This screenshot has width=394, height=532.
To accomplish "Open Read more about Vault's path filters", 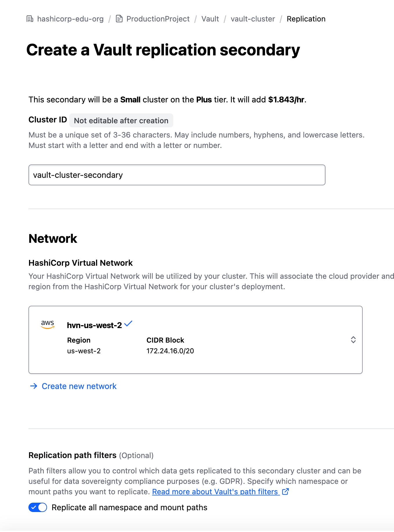I will 215,492.
